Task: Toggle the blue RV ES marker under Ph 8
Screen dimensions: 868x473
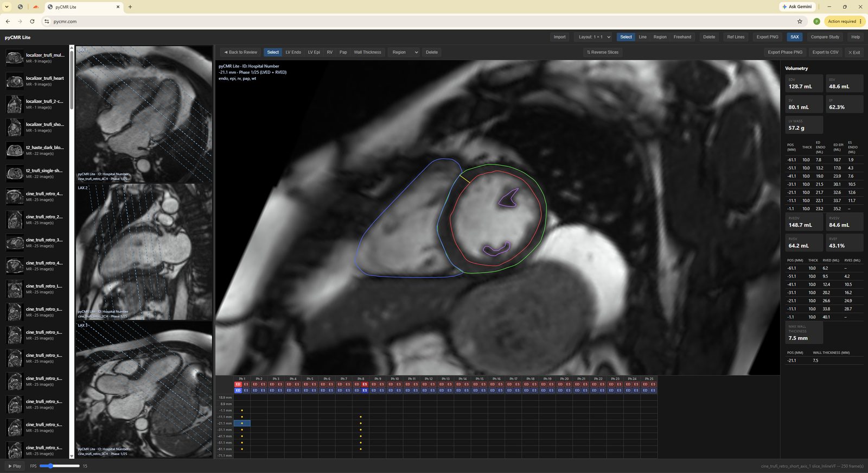Action: [365, 390]
